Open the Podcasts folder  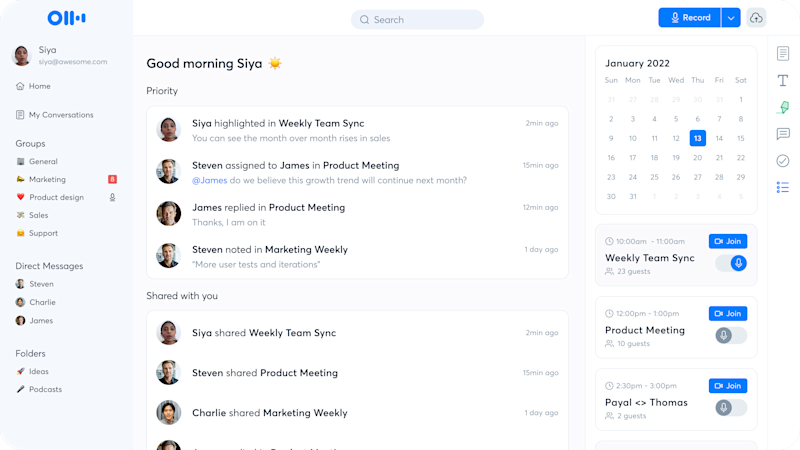[45, 389]
